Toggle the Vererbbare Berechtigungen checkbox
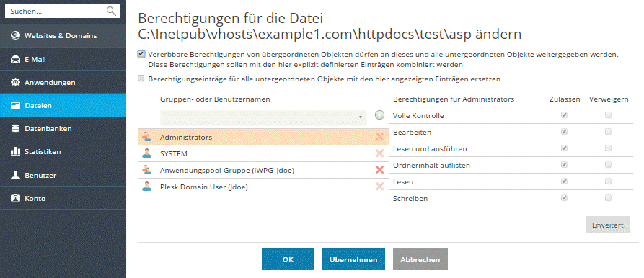 141,54
